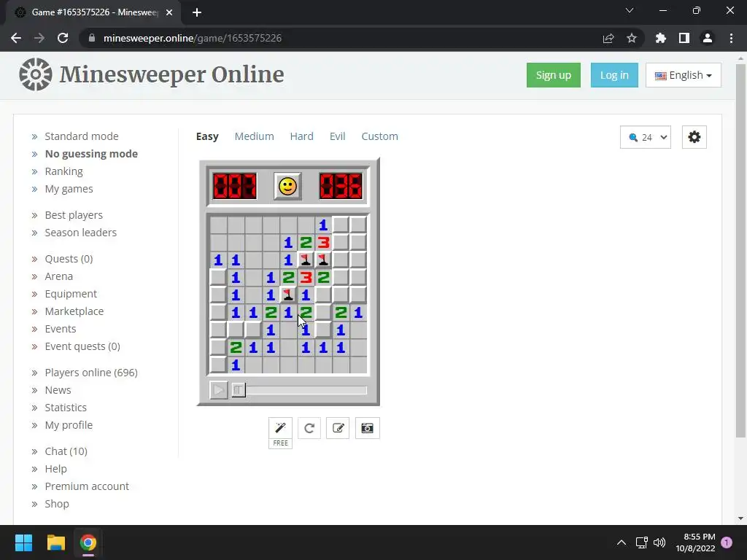Switch to Hard difficulty
The height and width of the screenshot is (560, 747).
point(301,136)
